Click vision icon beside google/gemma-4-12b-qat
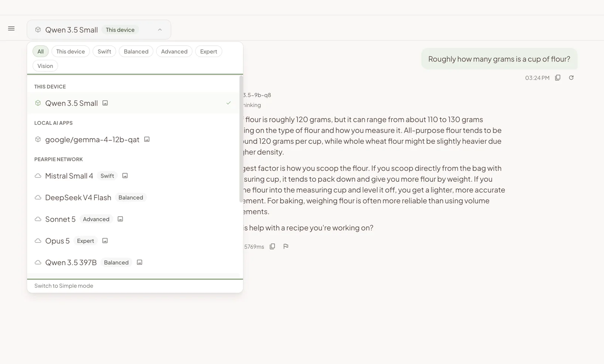The width and height of the screenshot is (604, 364). pos(147,140)
